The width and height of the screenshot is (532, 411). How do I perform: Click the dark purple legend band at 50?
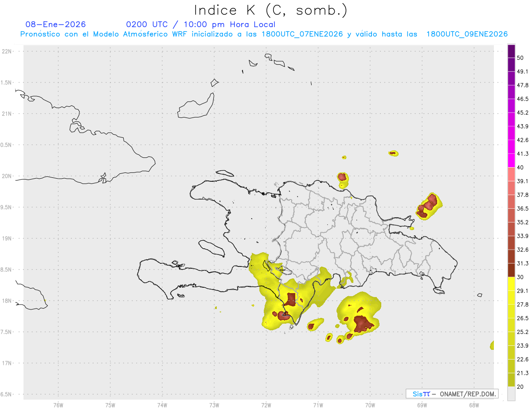(511, 51)
